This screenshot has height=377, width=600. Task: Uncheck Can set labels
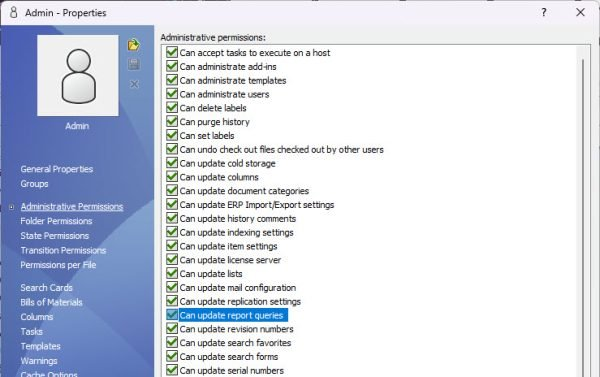coord(172,135)
